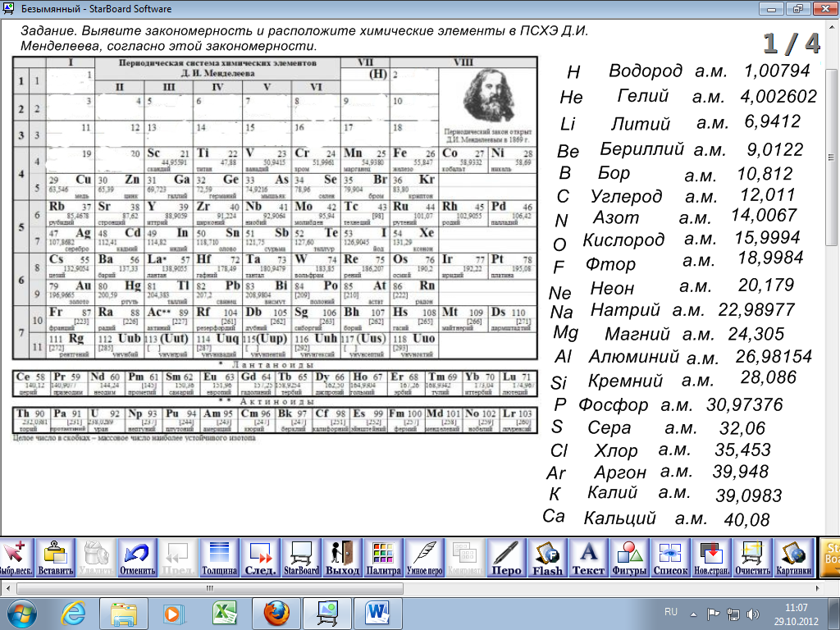
Task: Select the element name "Алюминий"
Action: 634,356
